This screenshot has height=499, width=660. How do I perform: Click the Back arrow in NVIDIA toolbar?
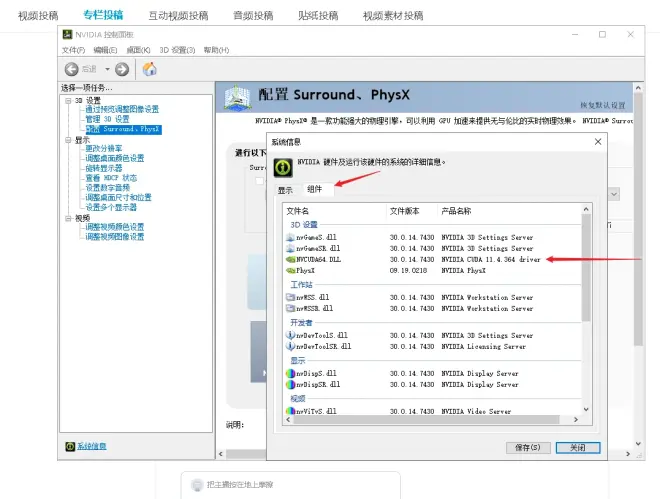point(72,69)
